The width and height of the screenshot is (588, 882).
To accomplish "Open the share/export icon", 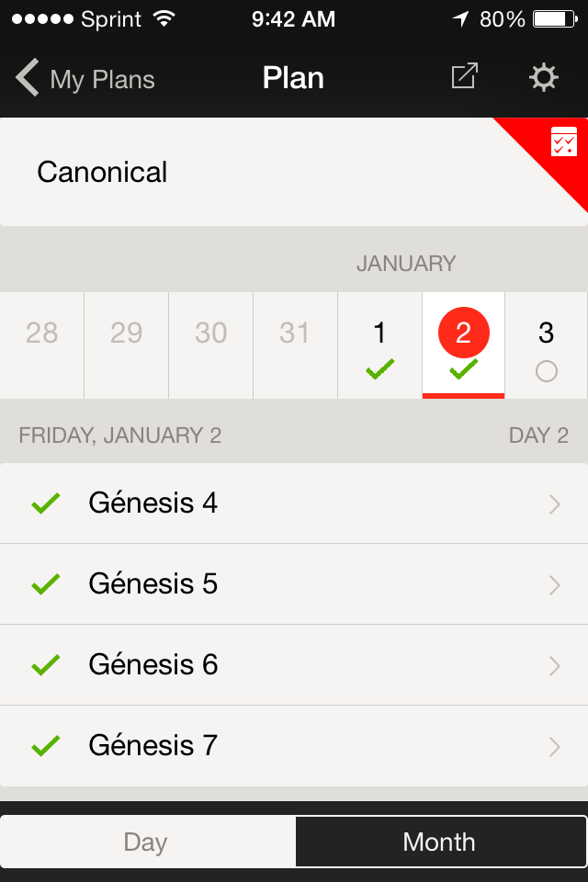I will 465,77.
